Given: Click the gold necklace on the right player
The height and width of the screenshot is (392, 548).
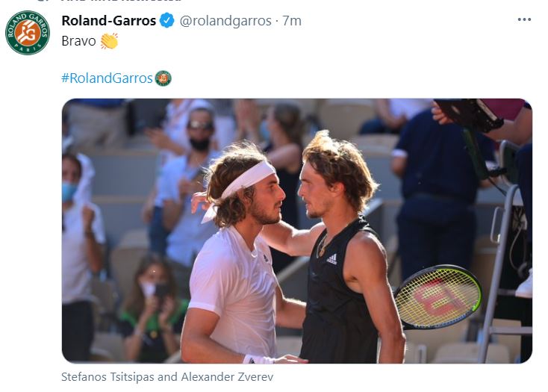Looking at the screenshot, I should click(x=323, y=246).
